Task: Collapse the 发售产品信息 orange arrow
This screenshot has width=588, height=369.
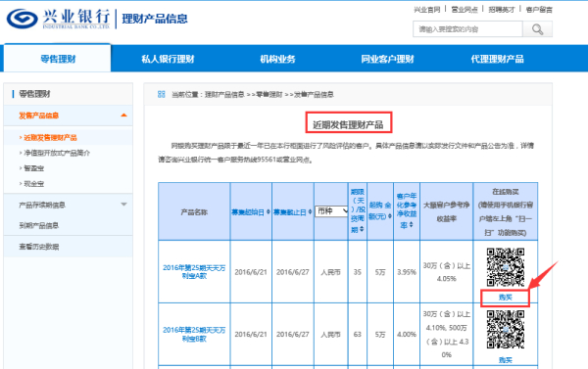Action: pyautogui.click(x=123, y=115)
